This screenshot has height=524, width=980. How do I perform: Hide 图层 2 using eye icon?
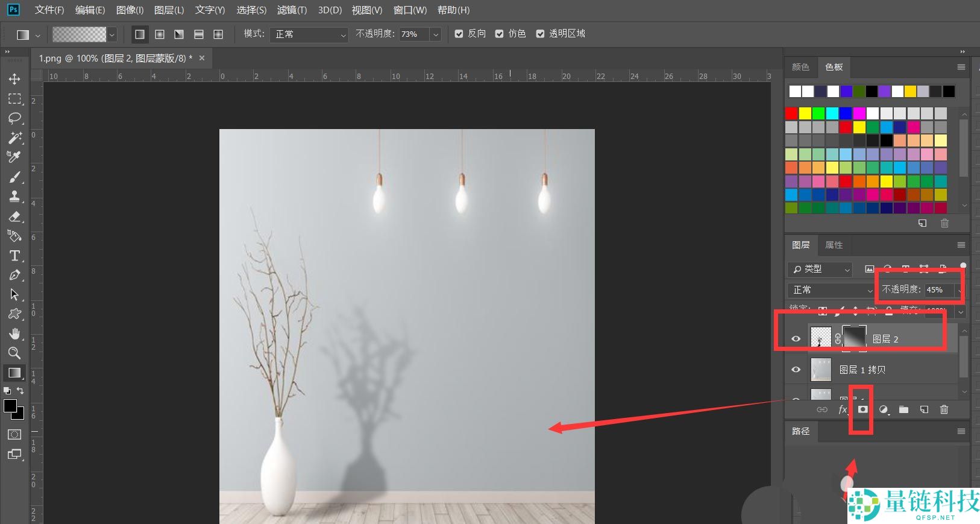tap(796, 339)
